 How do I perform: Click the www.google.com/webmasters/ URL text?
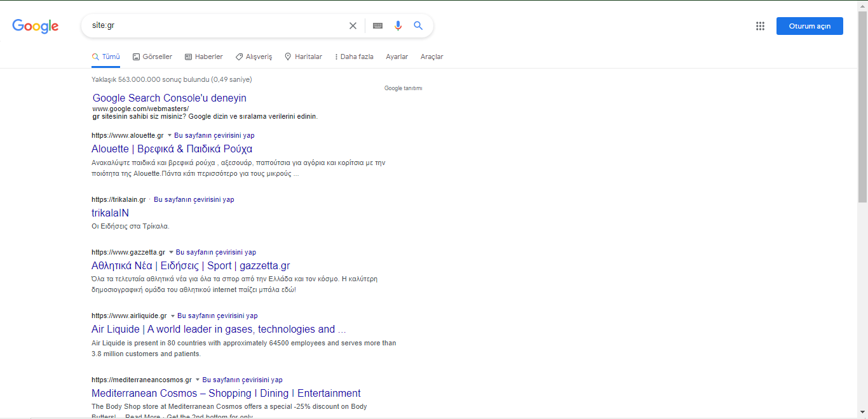click(x=140, y=109)
